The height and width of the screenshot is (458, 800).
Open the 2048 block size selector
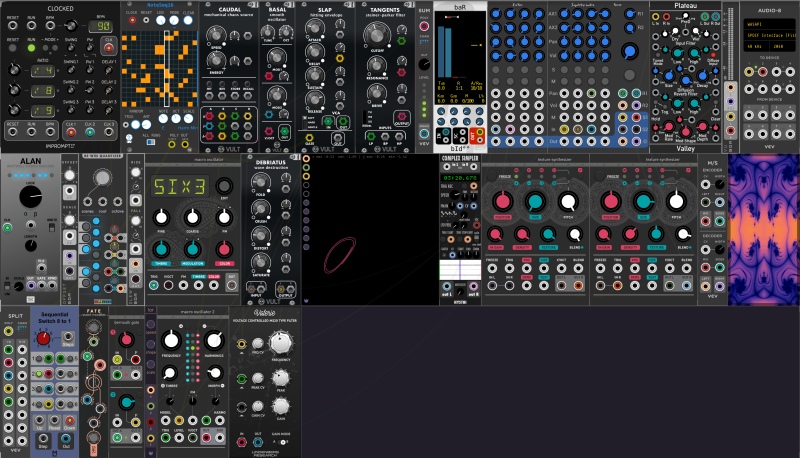point(783,46)
